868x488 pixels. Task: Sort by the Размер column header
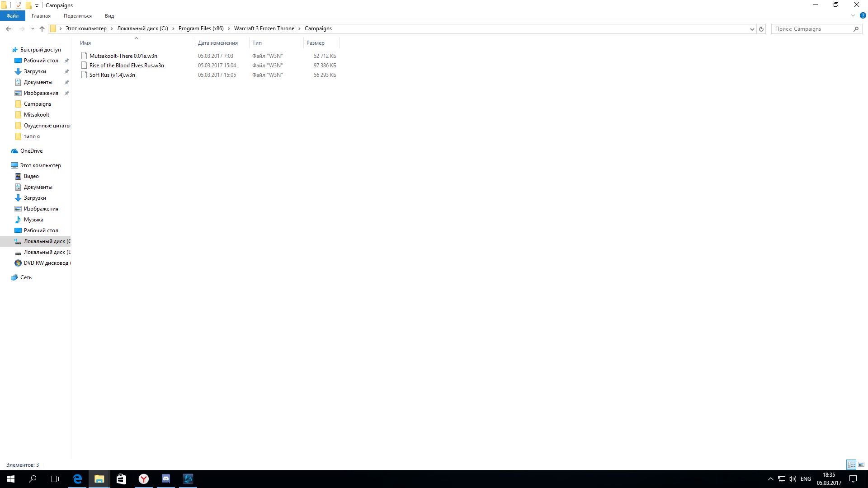[321, 43]
